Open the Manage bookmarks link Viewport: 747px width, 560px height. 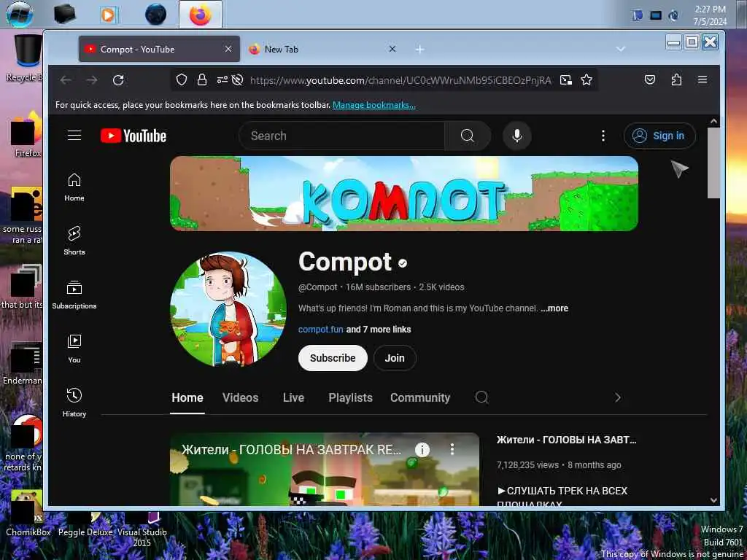point(374,105)
